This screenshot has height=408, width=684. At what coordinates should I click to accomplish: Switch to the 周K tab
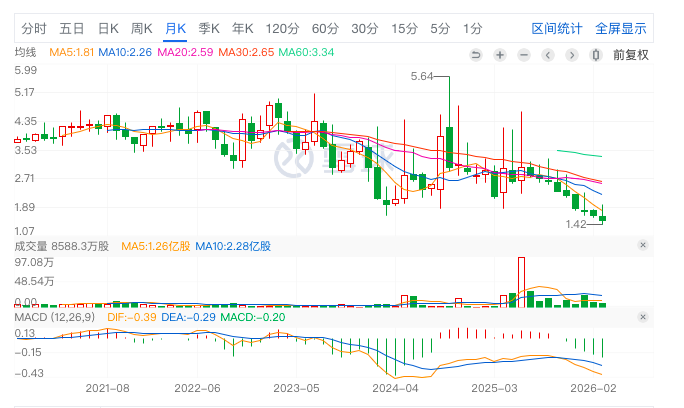142,28
